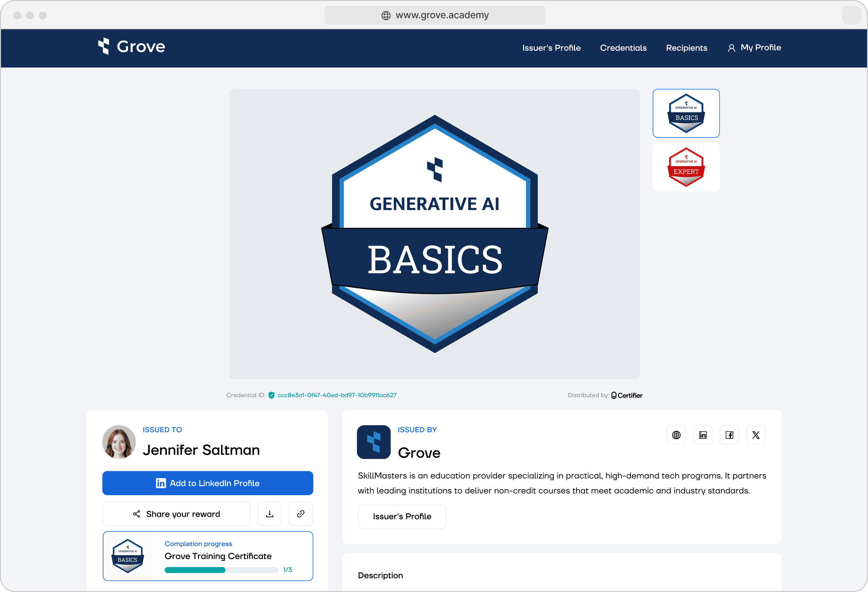Click Jennifer Saltman's profile photo
Image resolution: width=868 pixels, height=592 pixels.
click(119, 442)
